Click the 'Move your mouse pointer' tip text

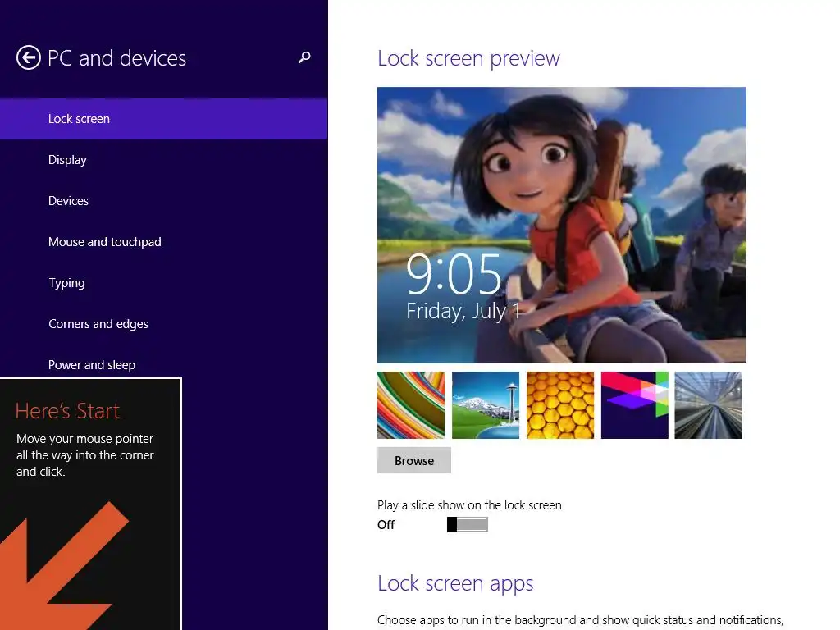click(x=85, y=454)
